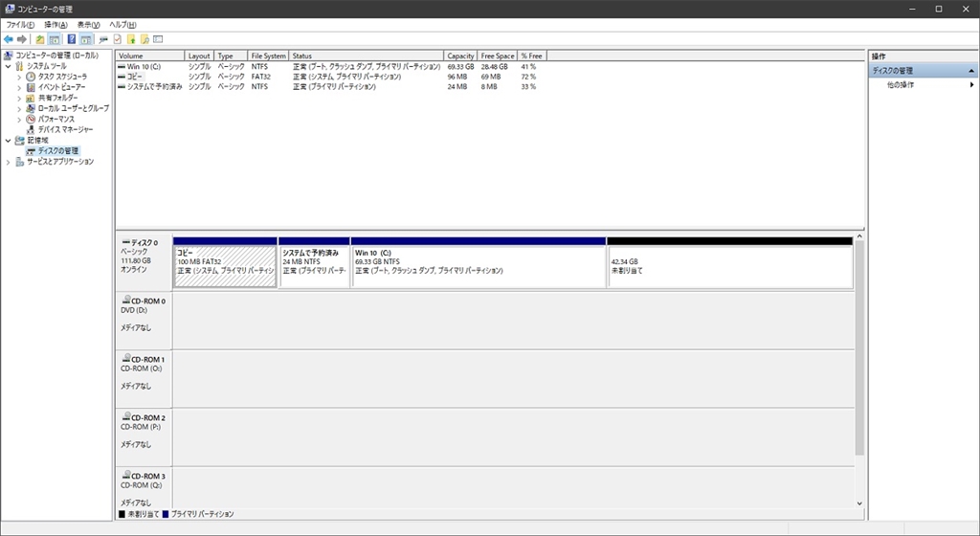This screenshot has width=980, height=536.
Task: Sort by the Status column header
Action: coord(367,56)
